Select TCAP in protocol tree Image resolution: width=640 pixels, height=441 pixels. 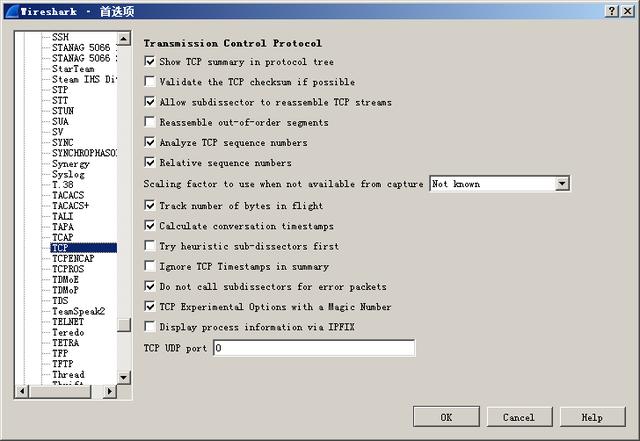tap(62, 238)
